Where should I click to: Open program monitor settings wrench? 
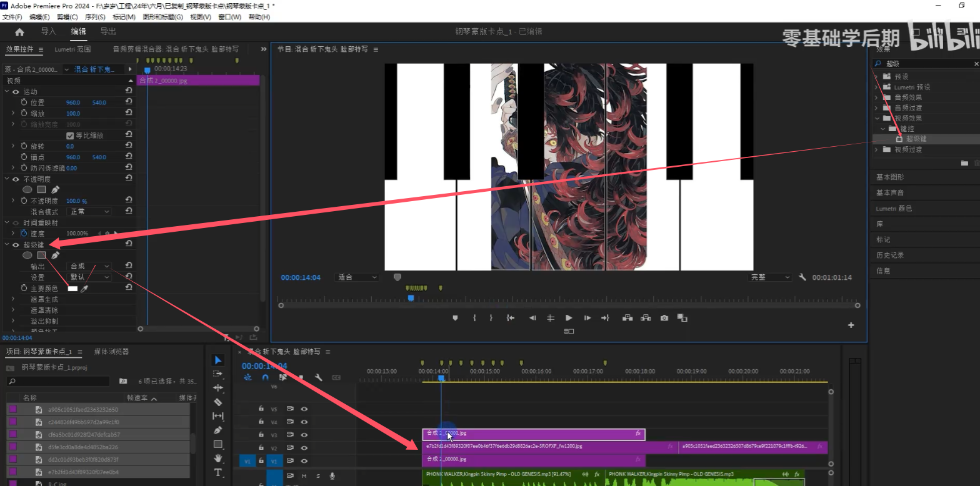(x=802, y=277)
